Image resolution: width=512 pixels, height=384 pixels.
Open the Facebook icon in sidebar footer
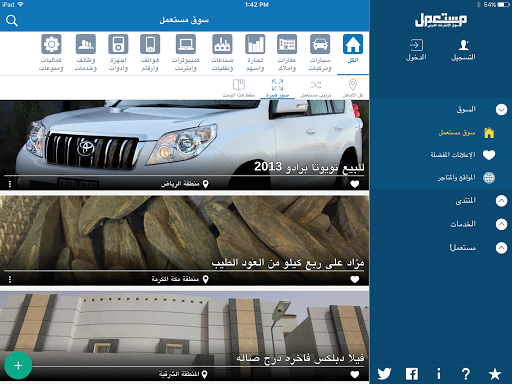(x=412, y=374)
